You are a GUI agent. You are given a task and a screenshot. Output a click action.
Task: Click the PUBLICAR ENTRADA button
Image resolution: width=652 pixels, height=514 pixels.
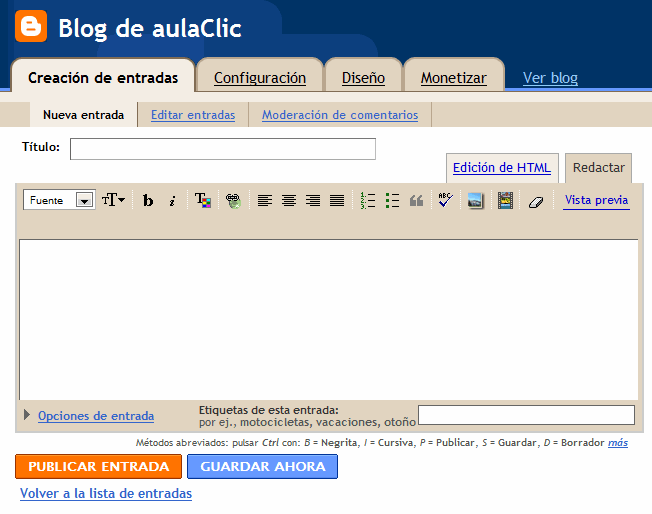[x=98, y=466]
